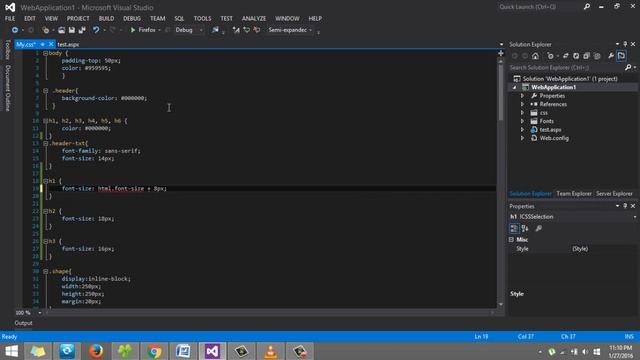Open the BUILD menu

tap(106, 18)
